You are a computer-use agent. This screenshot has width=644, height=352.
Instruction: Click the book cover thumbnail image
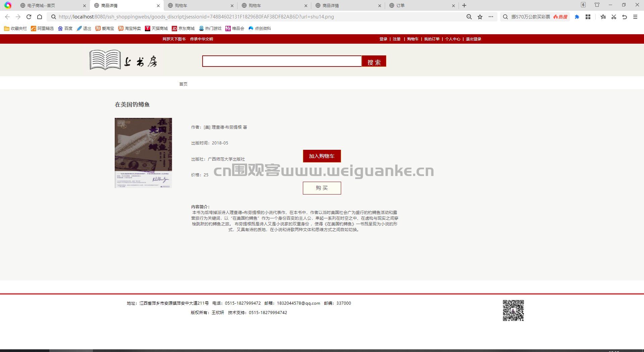[143, 153]
